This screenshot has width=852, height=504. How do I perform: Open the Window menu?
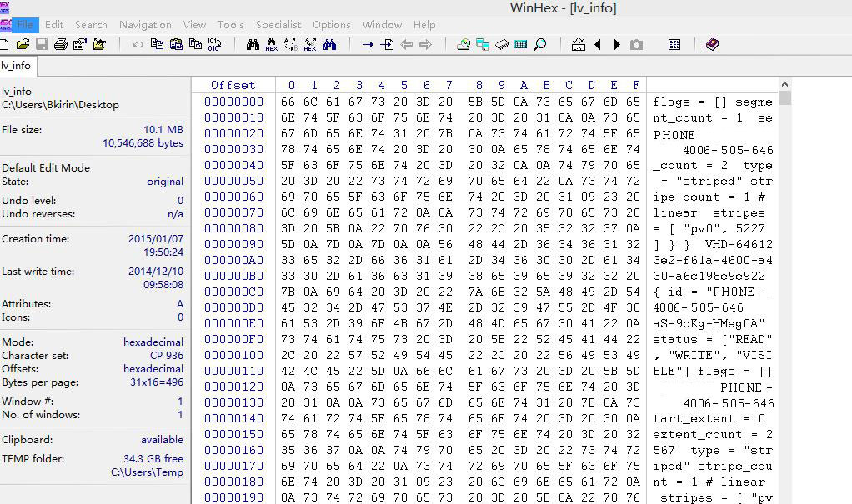[382, 24]
